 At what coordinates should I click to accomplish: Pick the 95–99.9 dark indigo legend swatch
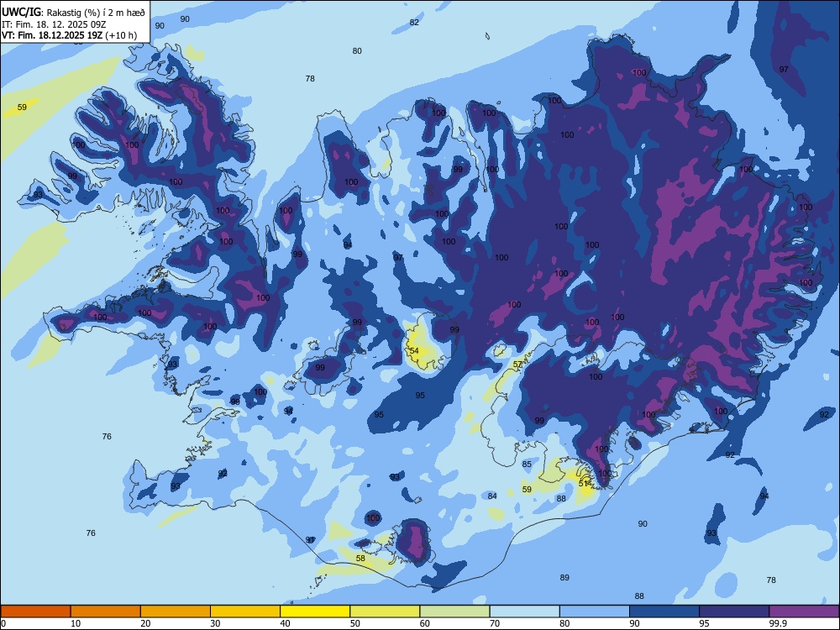pos(734,612)
